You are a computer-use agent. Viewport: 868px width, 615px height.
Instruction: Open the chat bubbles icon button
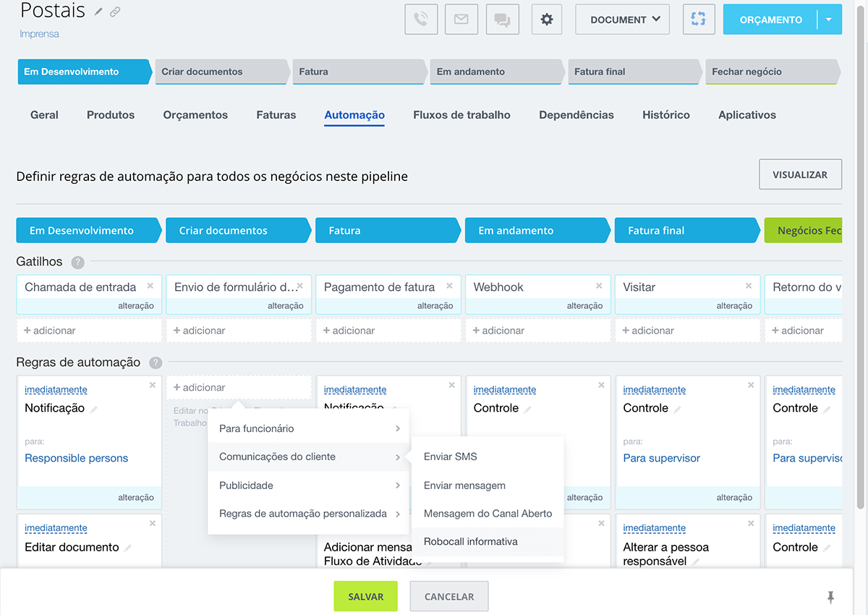502,20
